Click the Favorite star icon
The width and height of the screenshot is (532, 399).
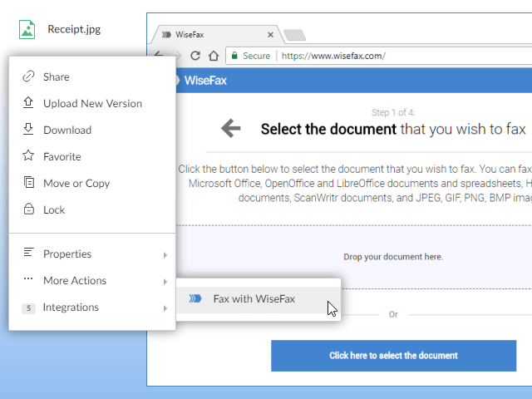pos(28,155)
